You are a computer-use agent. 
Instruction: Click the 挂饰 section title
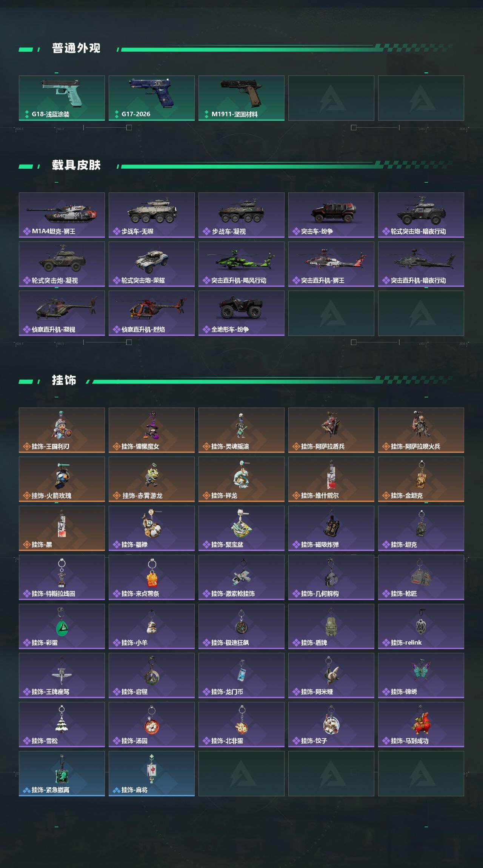click(64, 380)
